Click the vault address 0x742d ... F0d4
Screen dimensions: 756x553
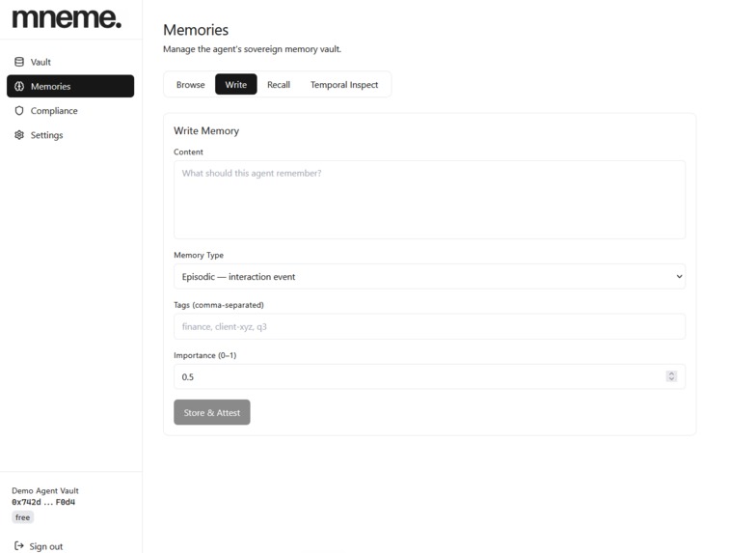pos(43,502)
